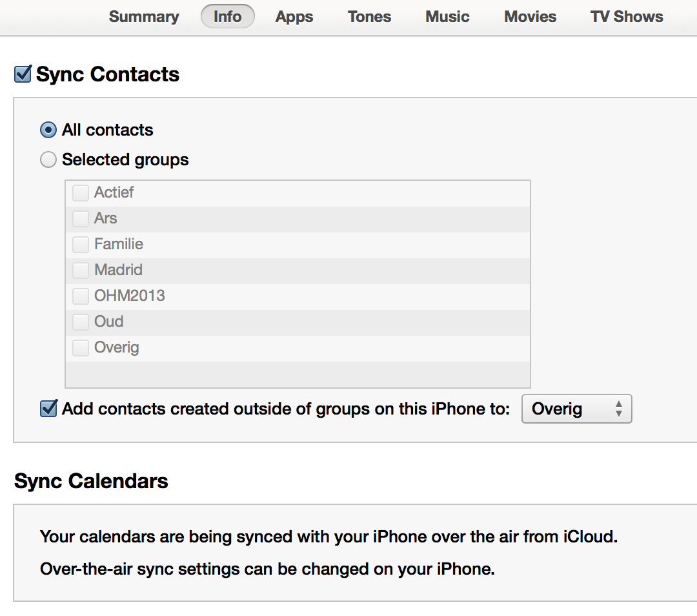Enable the Familie group checkbox

point(81,244)
